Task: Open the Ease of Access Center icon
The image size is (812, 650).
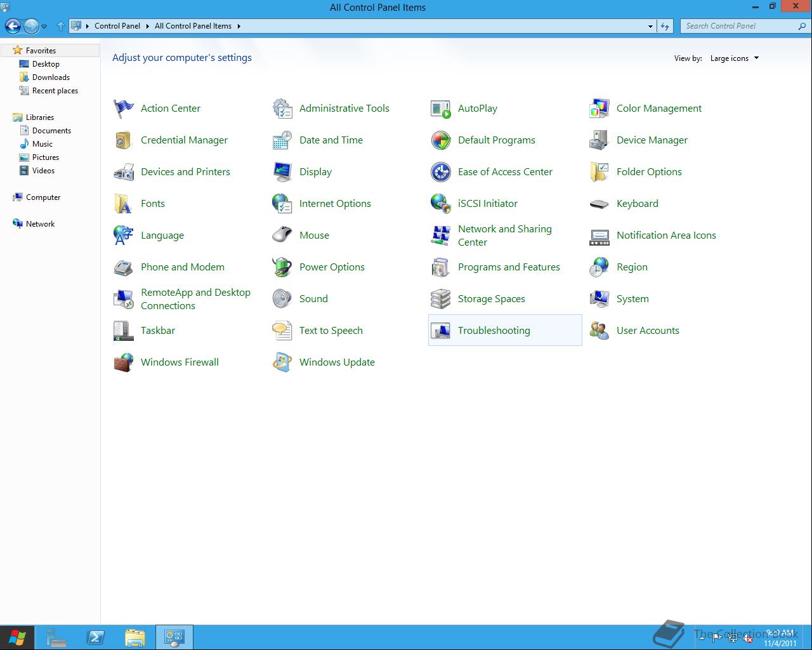Action: click(440, 172)
